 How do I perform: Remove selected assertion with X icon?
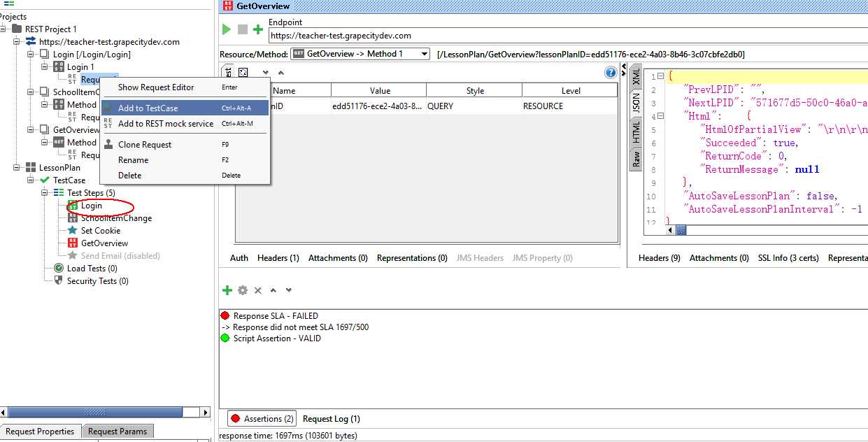coord(258,290)
